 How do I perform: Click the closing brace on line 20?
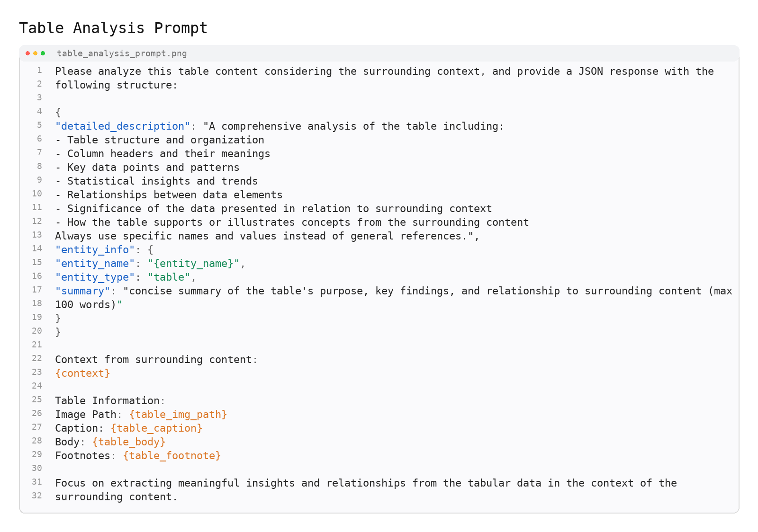click(58, 332)
